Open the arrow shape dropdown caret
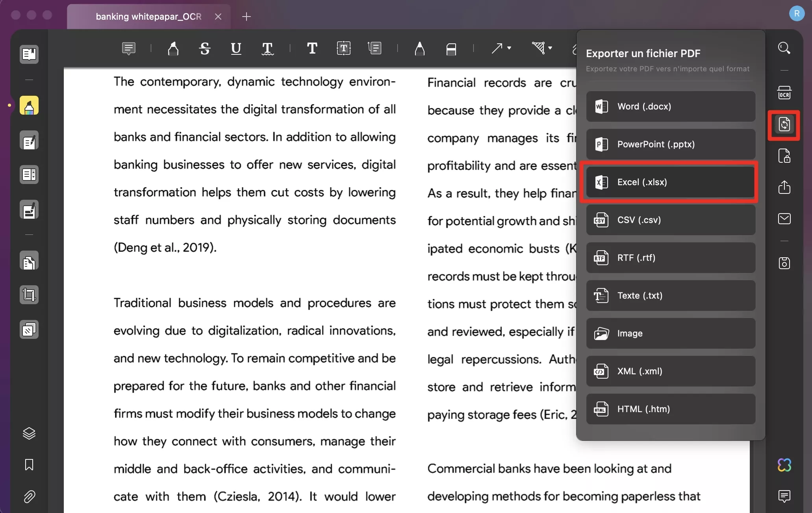This screenshot has height=513, width=812. [x=509, y=48]
